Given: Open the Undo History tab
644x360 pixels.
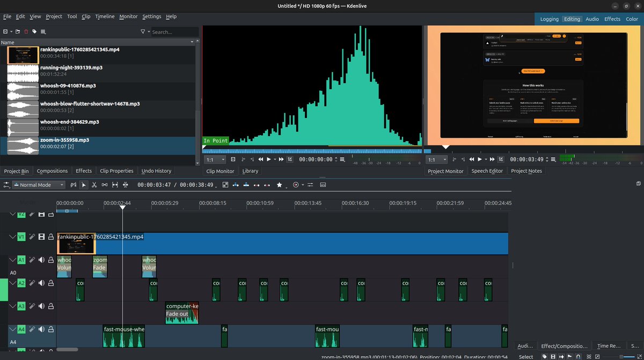Looking at the screenshot, I should click(x=156, y=171).
